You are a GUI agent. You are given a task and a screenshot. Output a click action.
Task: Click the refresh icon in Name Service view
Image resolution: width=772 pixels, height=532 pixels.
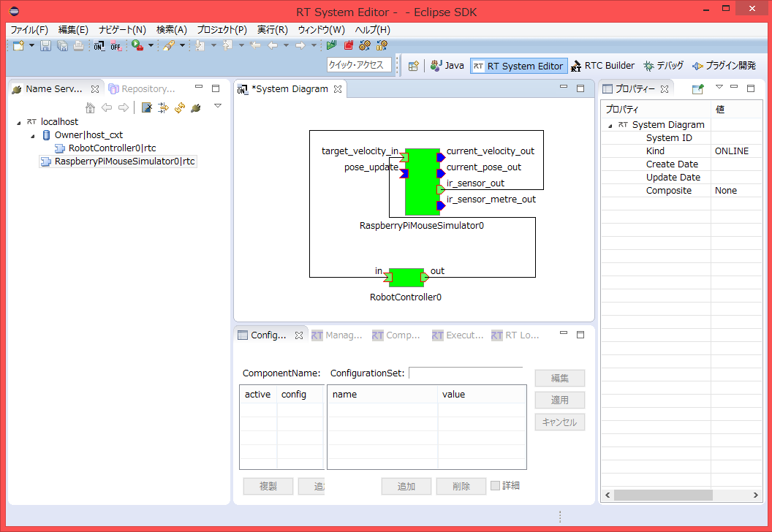coord(179,108)
